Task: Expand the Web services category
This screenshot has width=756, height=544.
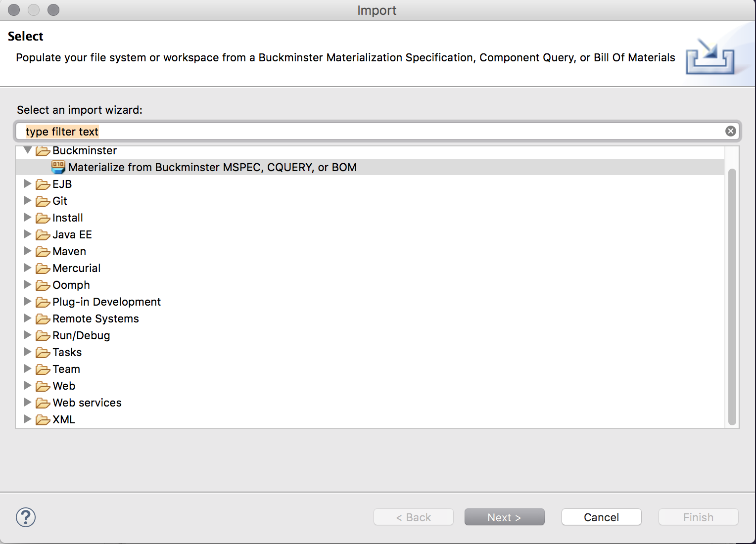Action: tap(28, 402)
